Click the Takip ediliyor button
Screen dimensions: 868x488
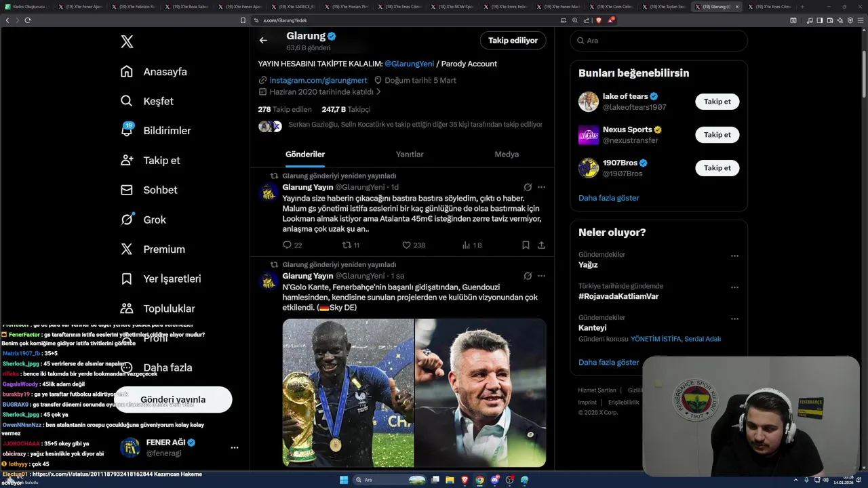pyautogui.click(x=513, y=41)
